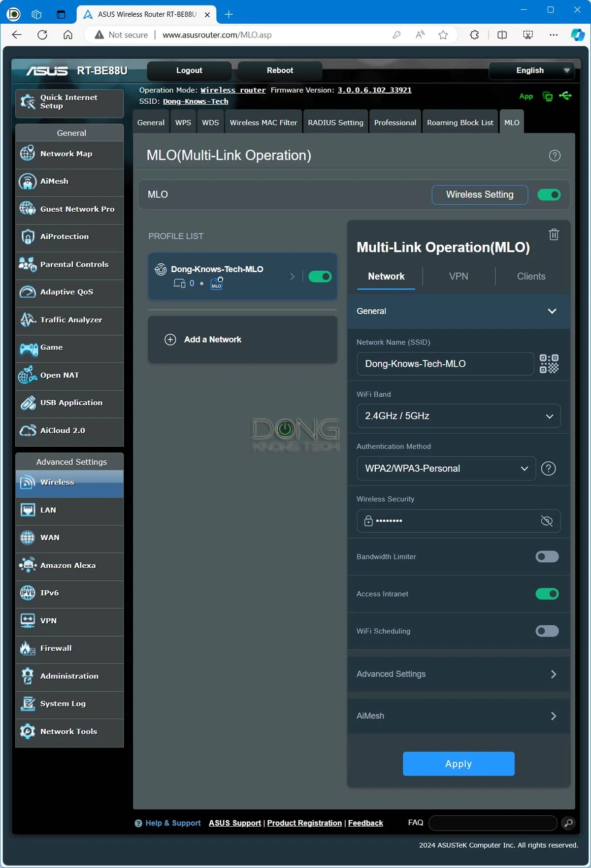Open Amazon Alexa settings in the sidebar
Viewport: 591px width, 868px height.
click(69, 566)
